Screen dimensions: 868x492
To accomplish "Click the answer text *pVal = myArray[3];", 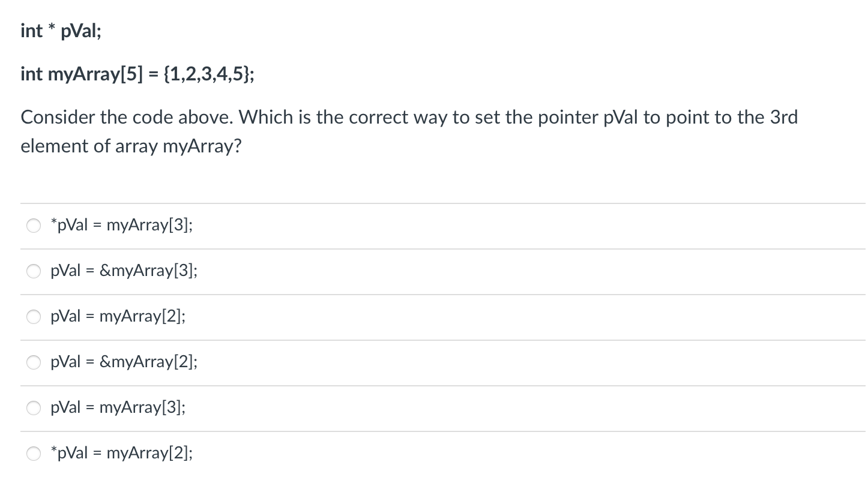I will pos(120,225).
